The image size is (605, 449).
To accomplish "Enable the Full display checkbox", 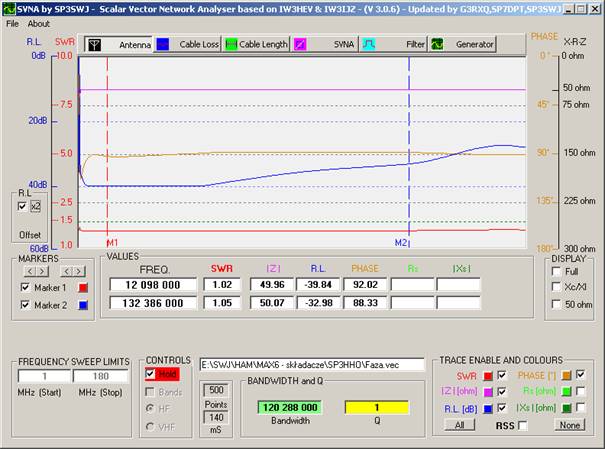I will [x=555, y=272].
